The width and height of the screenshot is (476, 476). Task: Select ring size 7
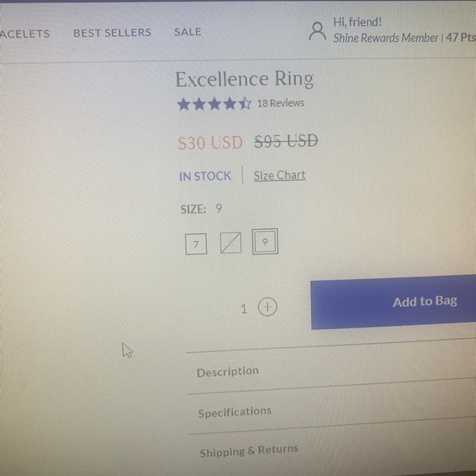[196, 244]
